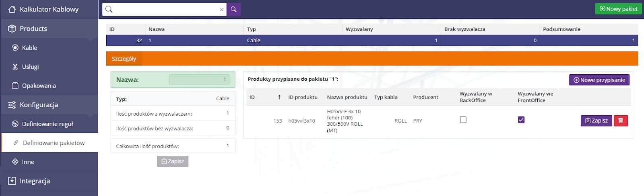The image size is (644, 196).
Task: Uncheck the Wyzwalany we FrontOffice checkbox
Action: pos(521,120)
